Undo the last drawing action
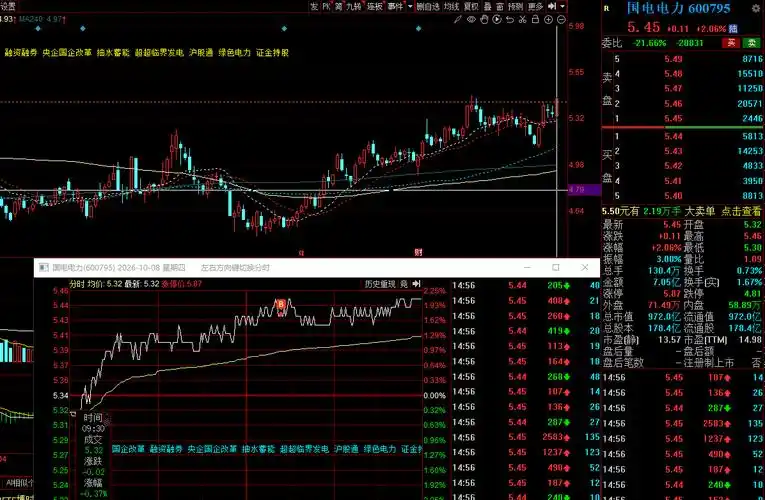 [510, 20]
